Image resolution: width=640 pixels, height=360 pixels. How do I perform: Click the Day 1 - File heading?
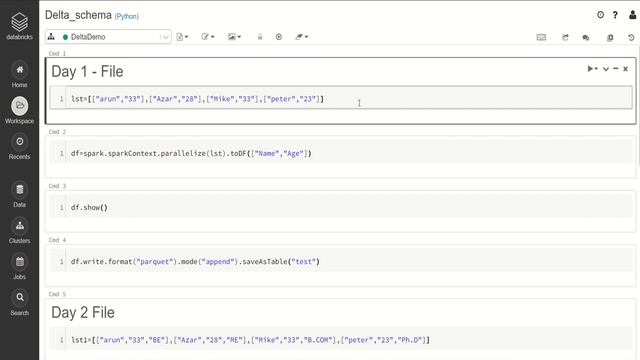tap(87, 72)
